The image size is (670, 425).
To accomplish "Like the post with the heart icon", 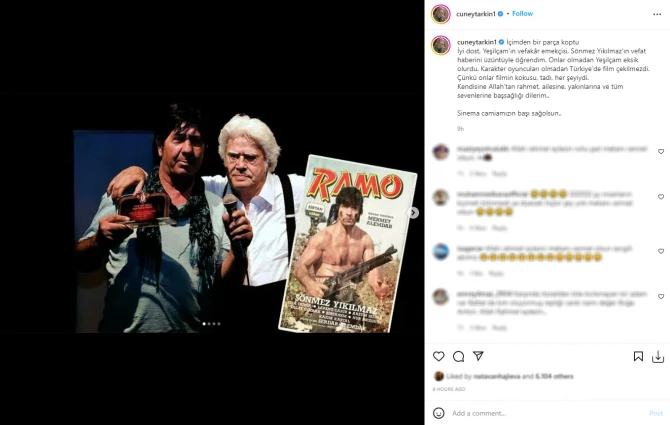I will pyautogui.click(x=438, y=356).
